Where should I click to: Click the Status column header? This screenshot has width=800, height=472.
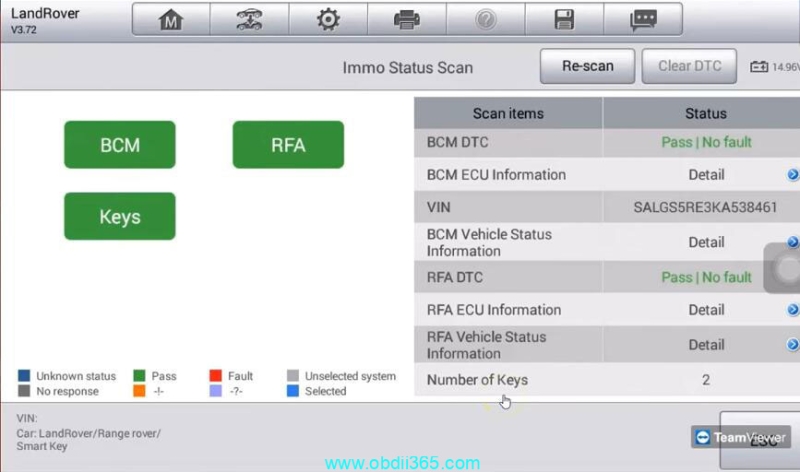pos(706,113)
